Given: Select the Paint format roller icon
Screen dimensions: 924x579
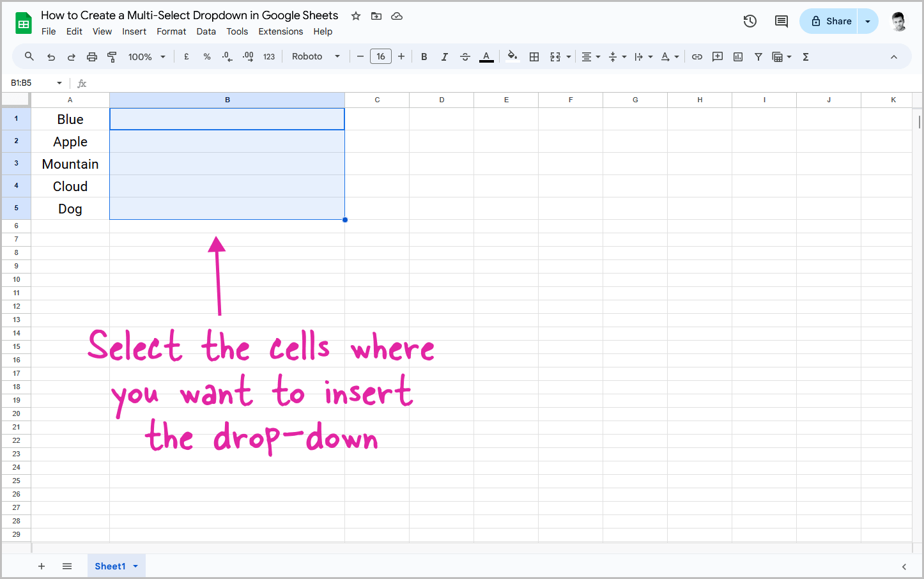Looking at the screenshot, I should click(112, 57).
